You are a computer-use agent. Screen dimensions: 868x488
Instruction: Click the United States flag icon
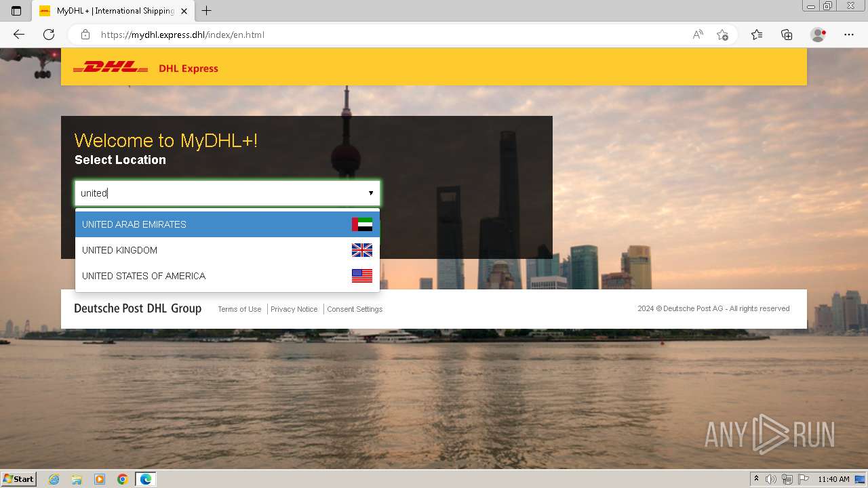[362, 276]
